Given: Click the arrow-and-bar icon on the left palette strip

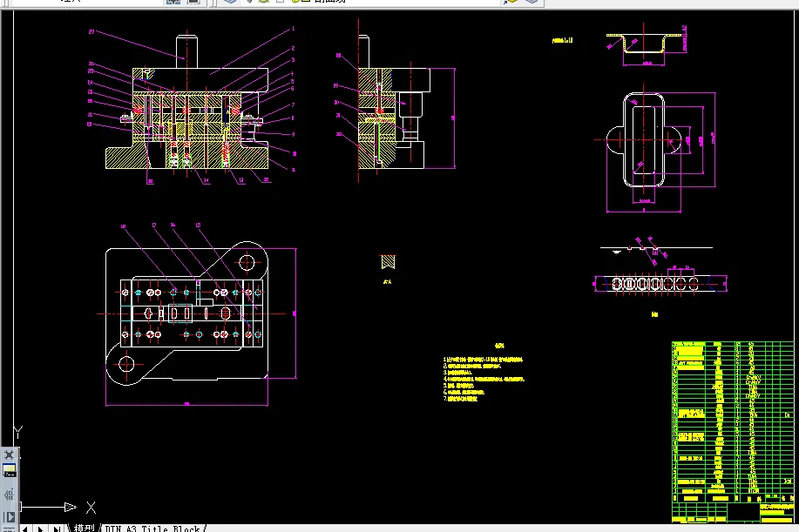Looking at the screenshot, I should [x=10, y=517].
